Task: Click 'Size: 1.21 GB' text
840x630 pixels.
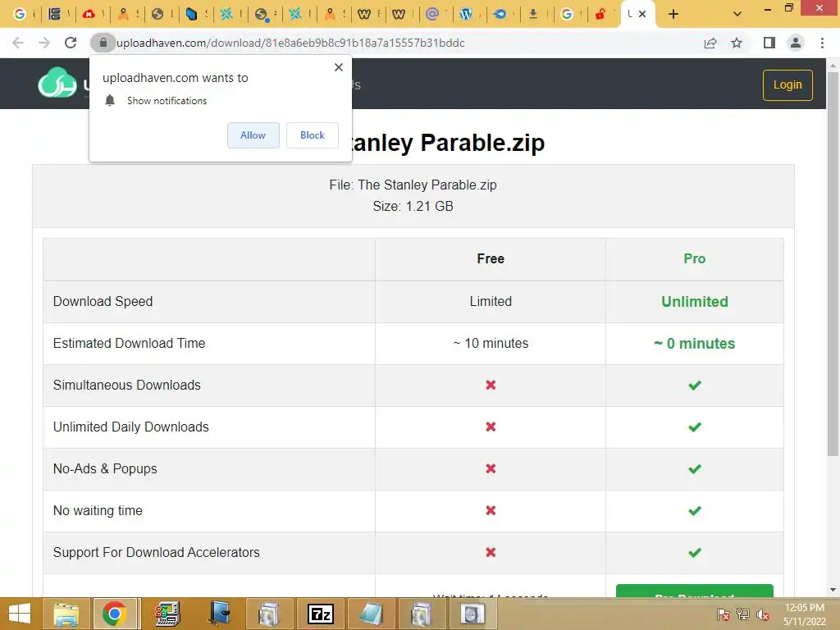Action: [413, 206]
